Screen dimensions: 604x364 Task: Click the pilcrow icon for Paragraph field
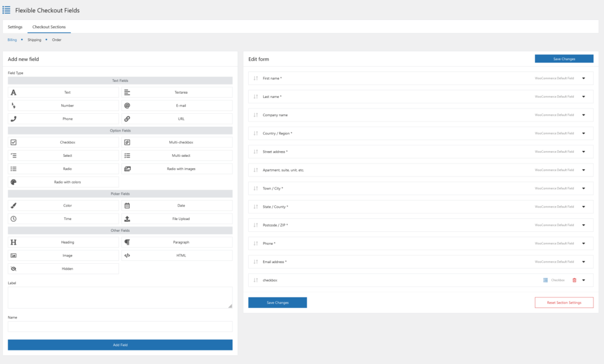click(127, 242)
